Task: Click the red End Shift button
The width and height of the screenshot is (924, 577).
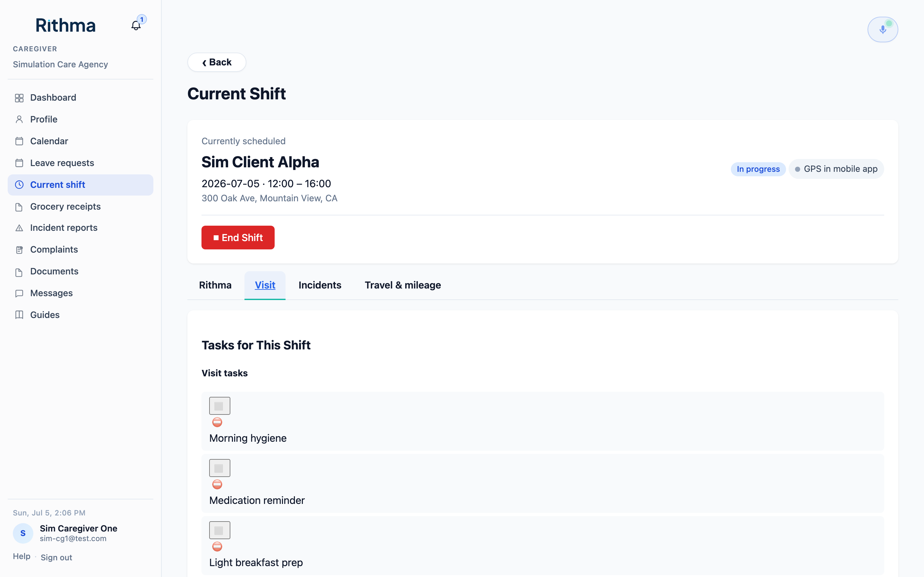Action: coord(238,237)
